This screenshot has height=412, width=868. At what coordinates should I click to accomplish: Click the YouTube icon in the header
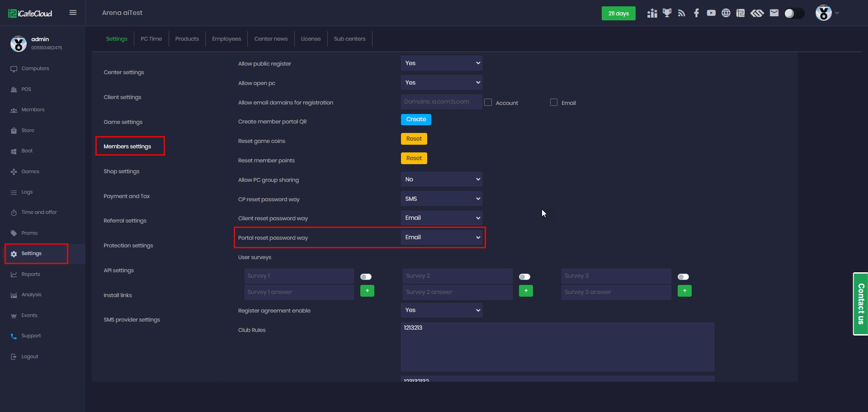pos(711,13)
